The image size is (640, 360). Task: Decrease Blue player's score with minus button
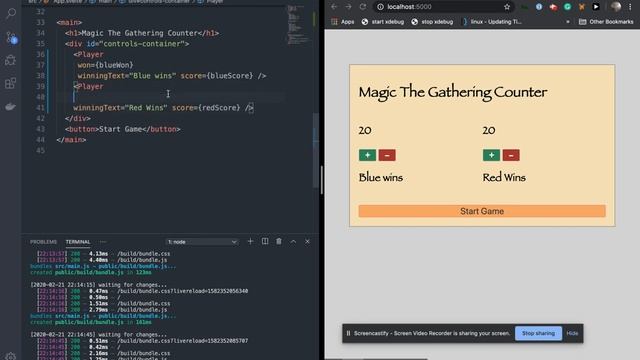coord(387,155)
